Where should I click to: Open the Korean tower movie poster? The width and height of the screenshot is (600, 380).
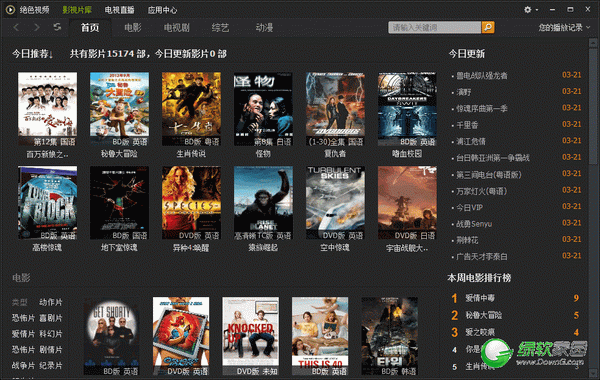click(x=390, y=336)
